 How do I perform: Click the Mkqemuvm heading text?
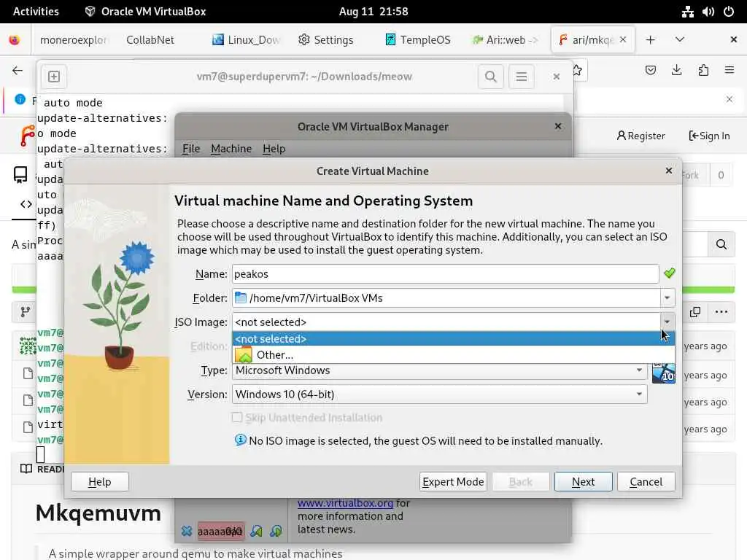click(x=98, y=513)
